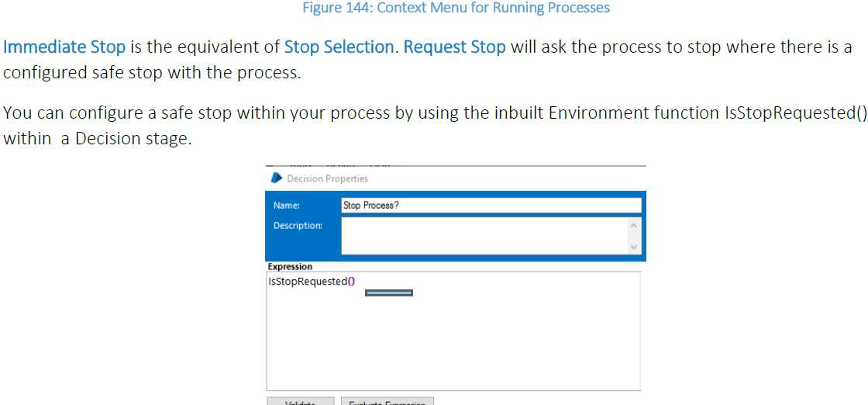The image size is (868, 405).
Task: Click the Decision Properties window title
Action: (x=327, y=178)
